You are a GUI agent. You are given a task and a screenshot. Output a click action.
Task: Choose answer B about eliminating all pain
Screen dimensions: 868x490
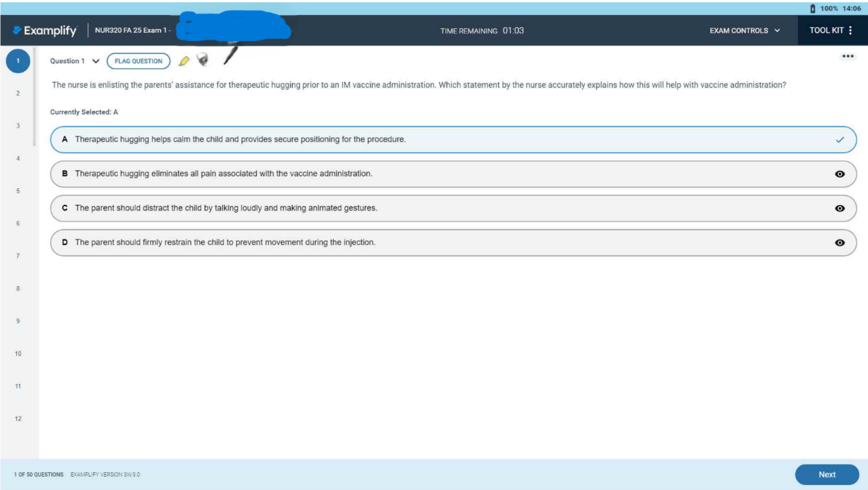point(223,174)
